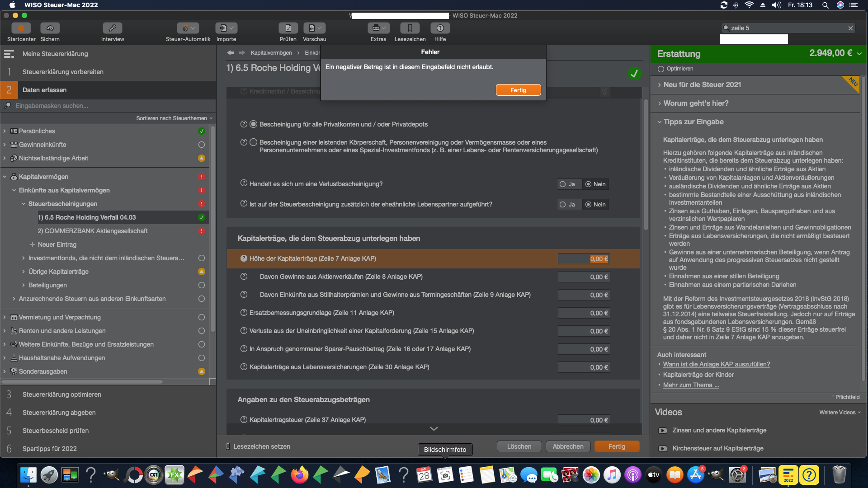
Task: Expand the Vermietung und Verpachtung tree
Action: (5, 317)
